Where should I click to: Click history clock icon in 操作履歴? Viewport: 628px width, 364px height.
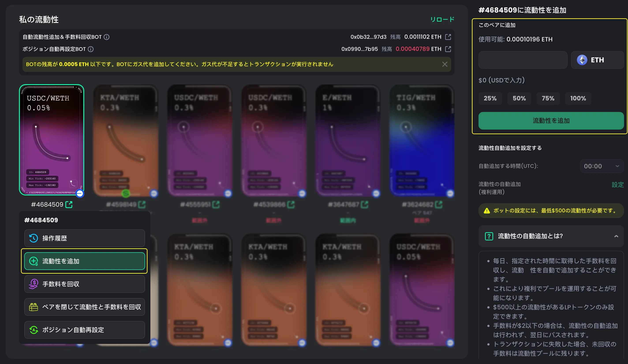coord(33,238)
